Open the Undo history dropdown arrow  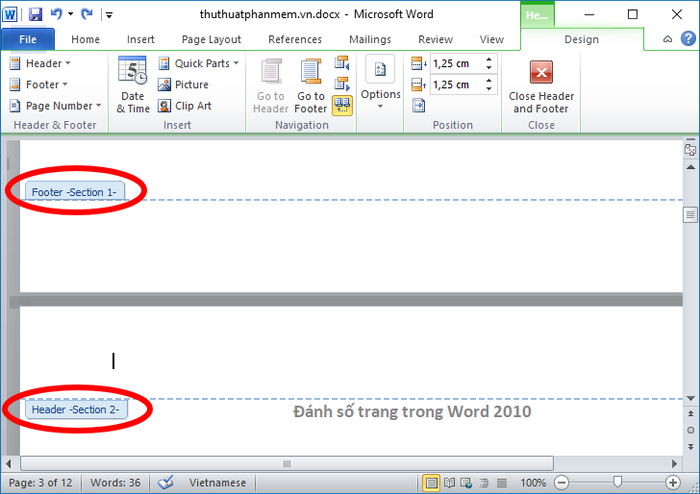click(71, 14)
